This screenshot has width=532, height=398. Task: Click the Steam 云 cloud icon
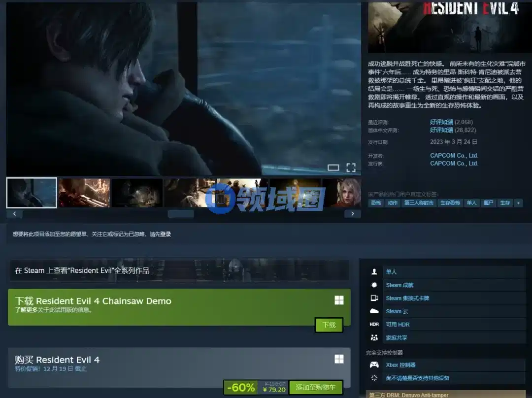pos(374,311)
